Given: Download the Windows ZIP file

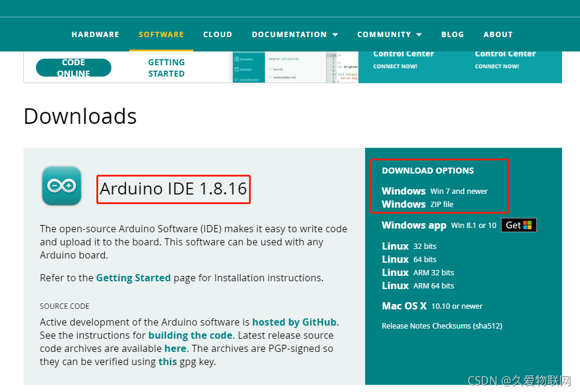Looking at the screenshot, I should (417, 204).
